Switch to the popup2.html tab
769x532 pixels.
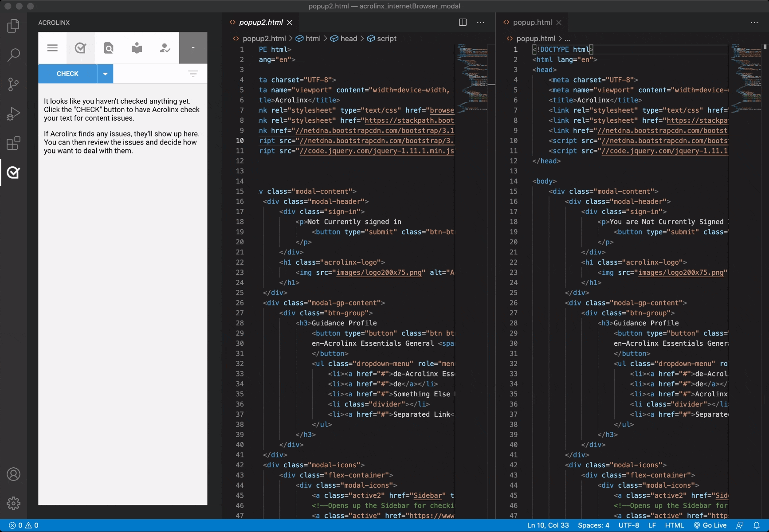click(x=261, y=22)
